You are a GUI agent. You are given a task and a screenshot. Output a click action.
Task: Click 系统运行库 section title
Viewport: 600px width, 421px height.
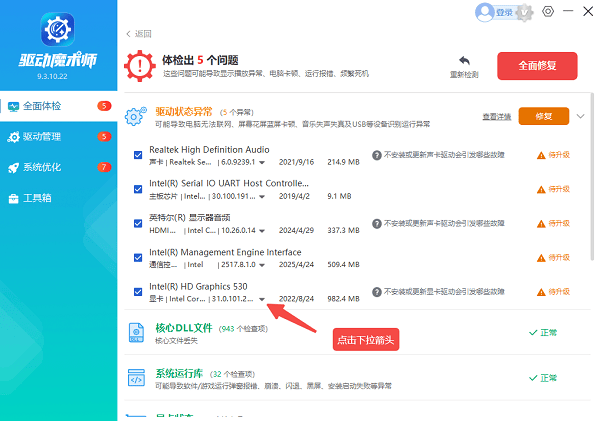[x=179, y=374]
